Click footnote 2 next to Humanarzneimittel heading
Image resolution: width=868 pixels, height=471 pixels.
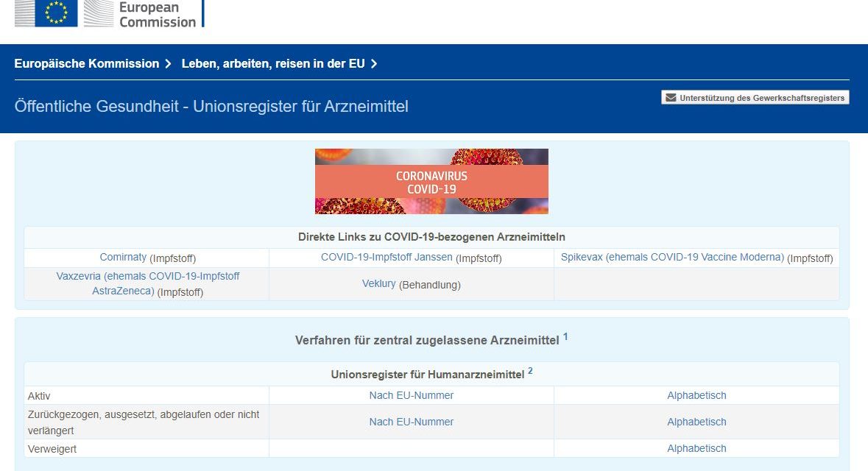530,371
